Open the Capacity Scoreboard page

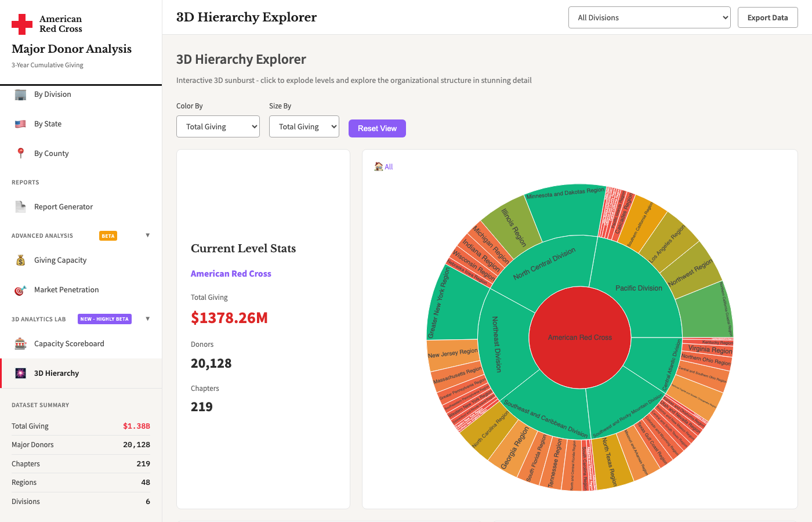click(81, 344)
